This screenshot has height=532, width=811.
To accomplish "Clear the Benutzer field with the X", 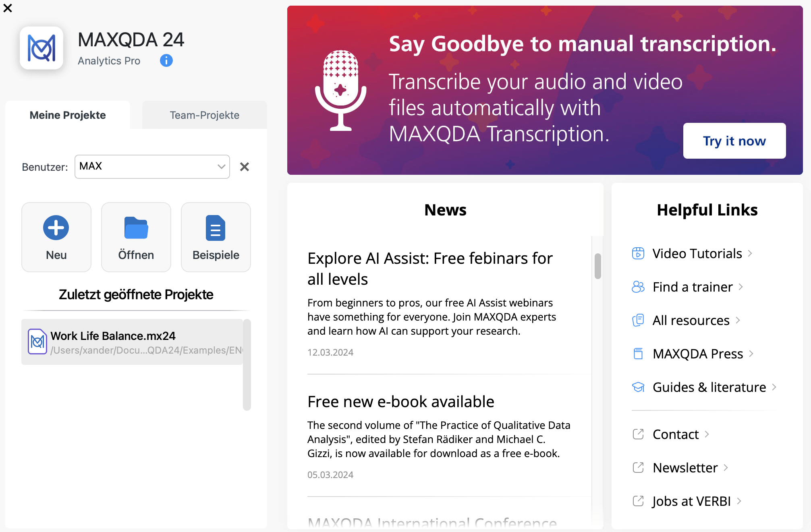I will coord(245,167).
